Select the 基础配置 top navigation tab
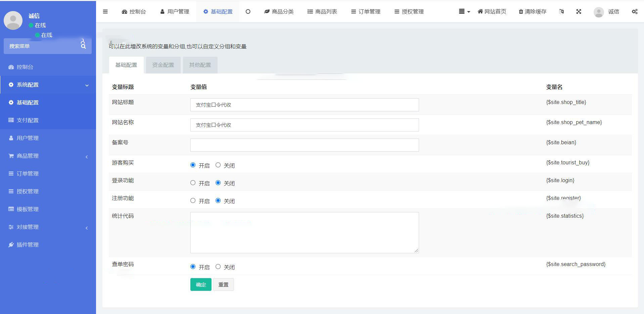Viewport: 644px width, 314px height. tap(218, 11)
